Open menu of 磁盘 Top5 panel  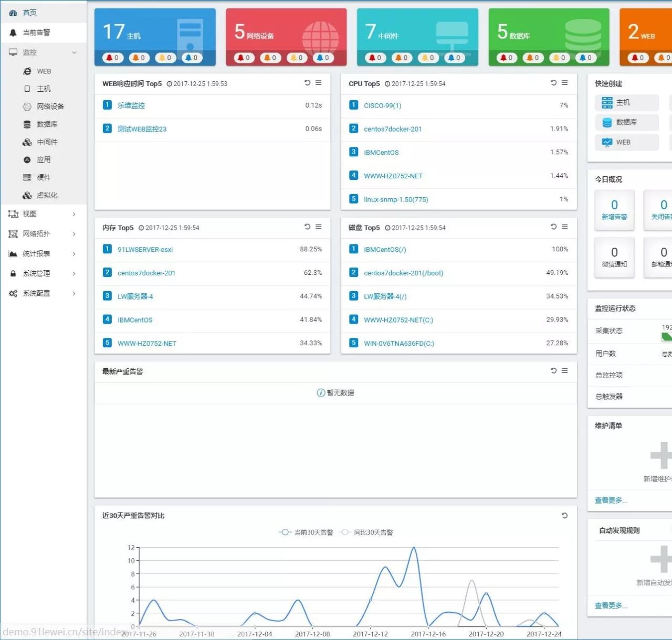[x=565, y=227]
